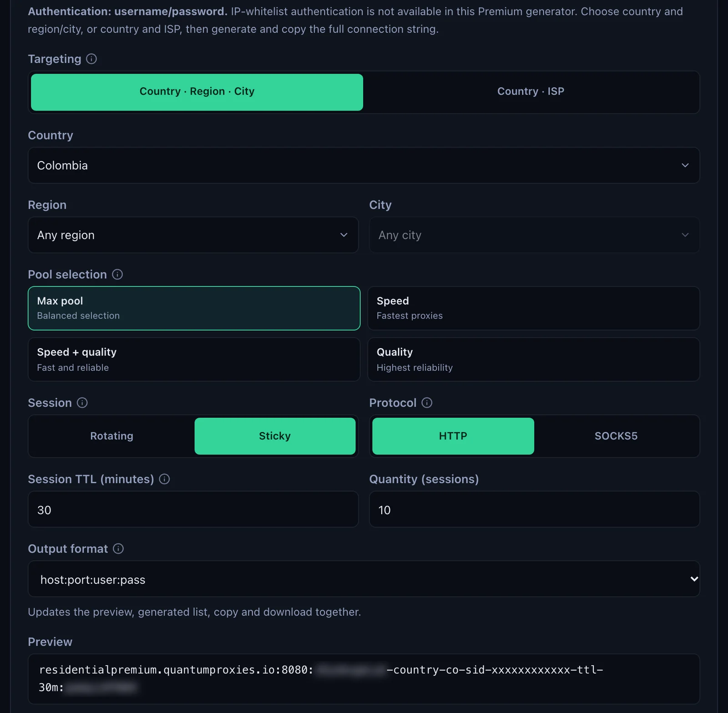
Task: Show info tooltip next to Targeting
Action: point(91,59)
